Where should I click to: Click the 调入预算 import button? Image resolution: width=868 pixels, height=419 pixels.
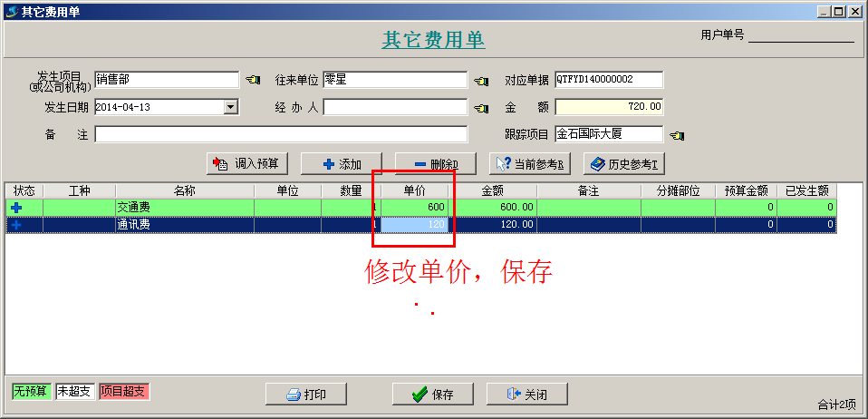(x=249, y=163)
